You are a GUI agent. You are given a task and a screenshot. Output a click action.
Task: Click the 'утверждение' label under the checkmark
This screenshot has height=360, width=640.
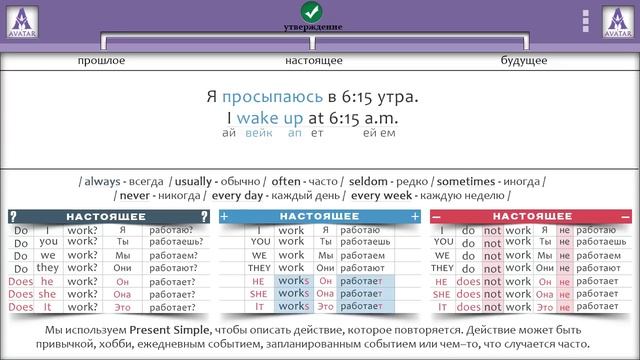(x=313, y=27)
